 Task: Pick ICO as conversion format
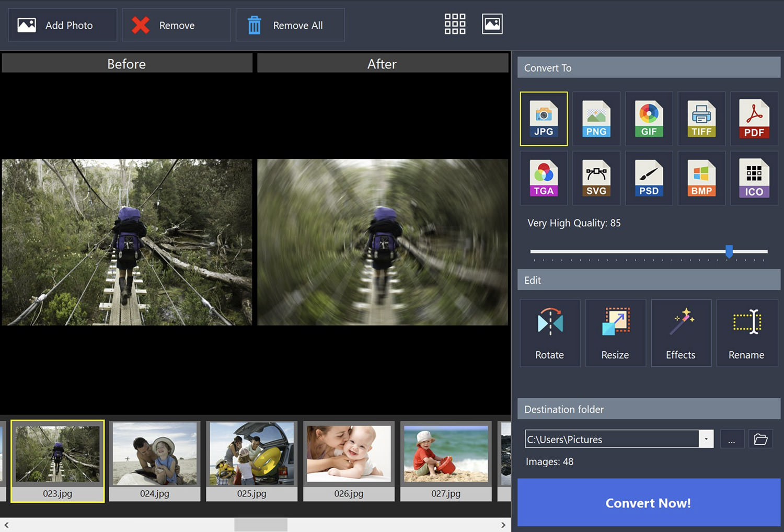pyautogui.click(x=754, y=178)
